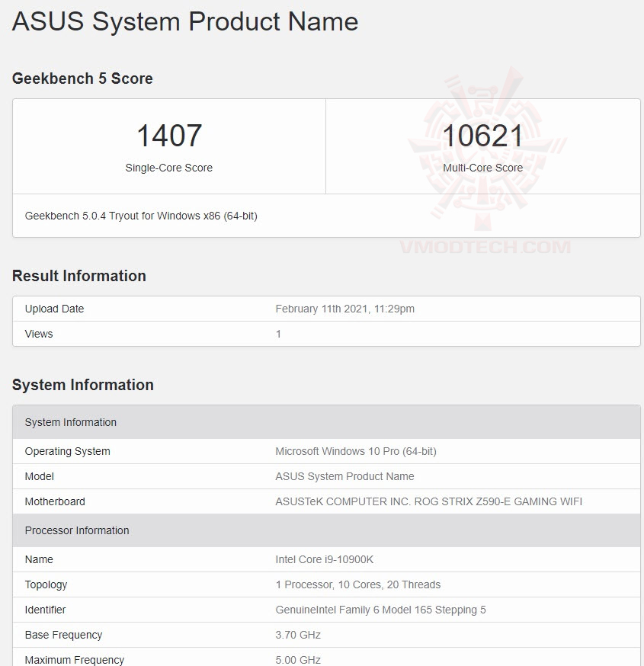Select the Multi-Core Score value 10621

(x=482, y=136)
